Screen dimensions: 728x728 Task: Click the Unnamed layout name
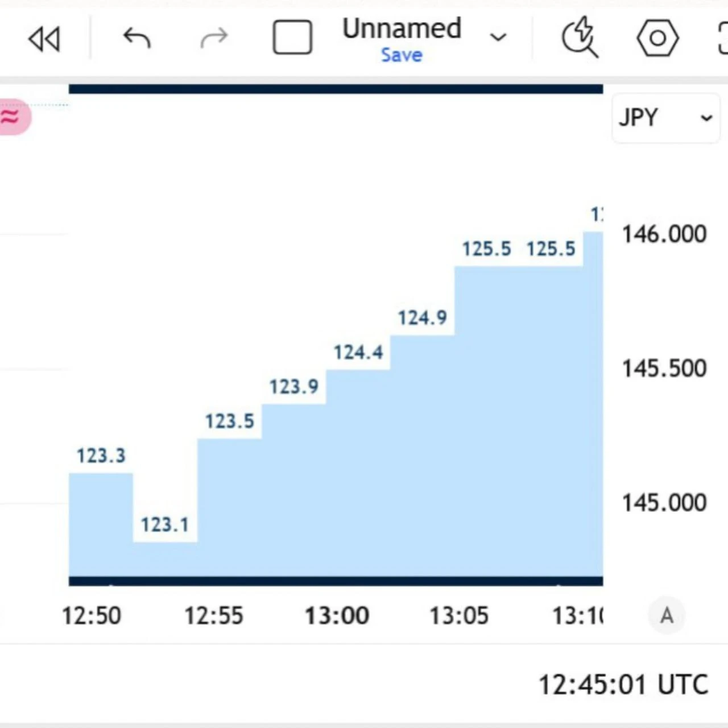coord(402,28)
